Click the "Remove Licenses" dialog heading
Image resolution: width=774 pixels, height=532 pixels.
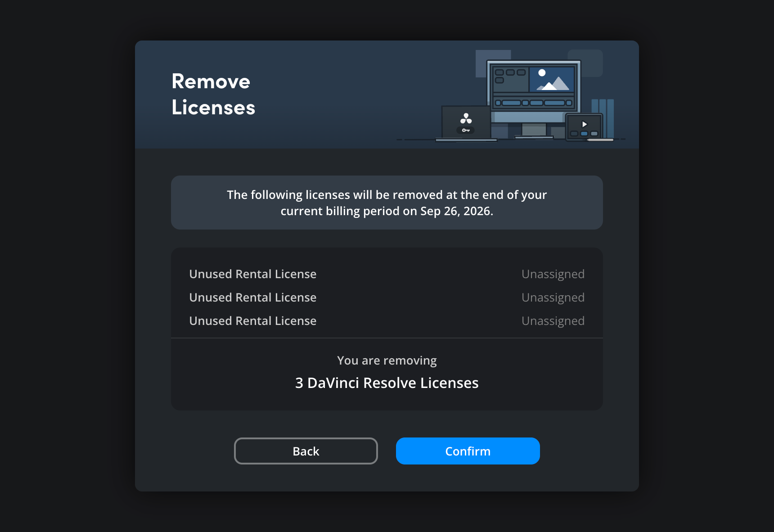coord(213,95)
